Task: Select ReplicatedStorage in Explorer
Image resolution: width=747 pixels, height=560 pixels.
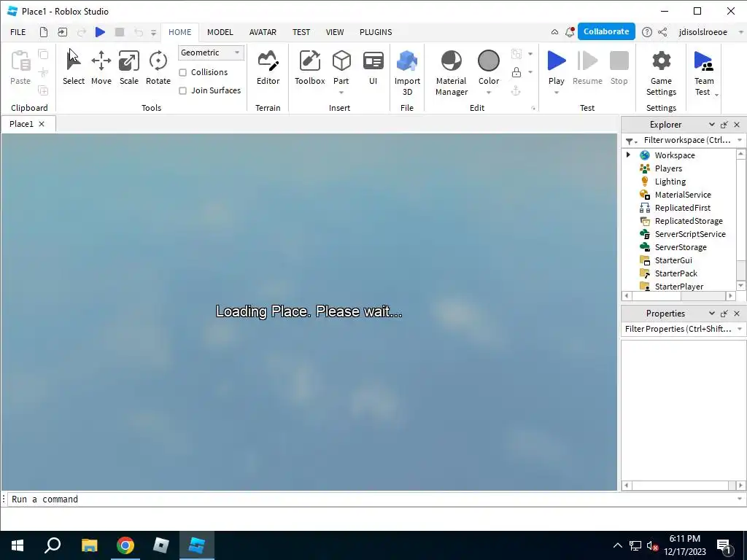Action: (x=689, y=221)
